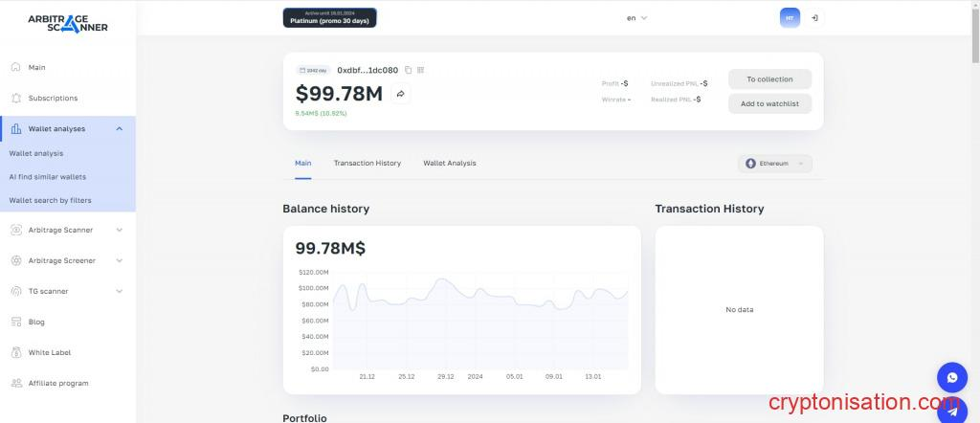Open the Affiliate program link

coord(58,383)
